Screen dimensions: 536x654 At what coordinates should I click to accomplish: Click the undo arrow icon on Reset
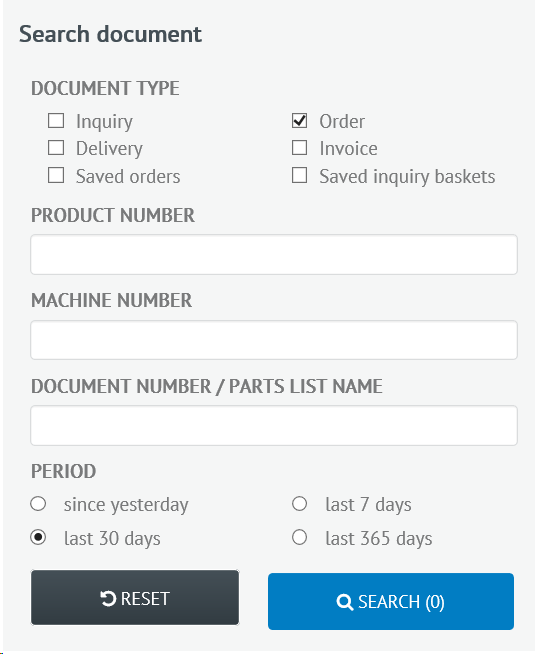click(108, 599)
